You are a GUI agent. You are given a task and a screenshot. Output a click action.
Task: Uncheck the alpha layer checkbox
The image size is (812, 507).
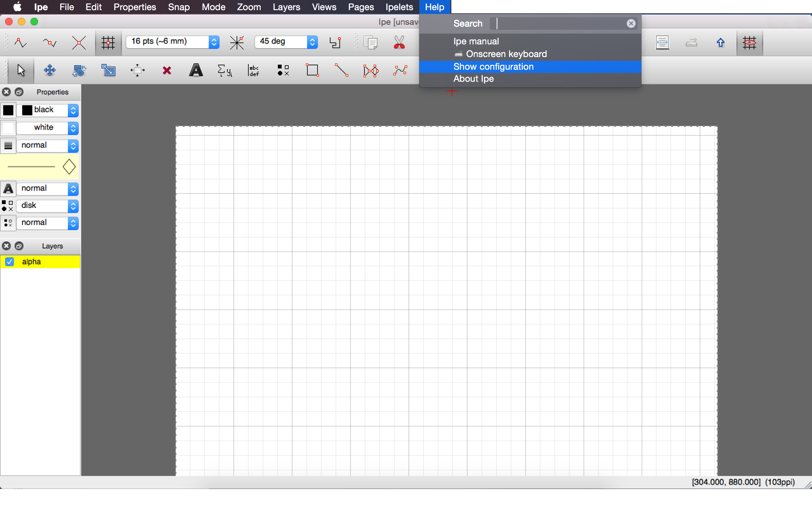10,261
